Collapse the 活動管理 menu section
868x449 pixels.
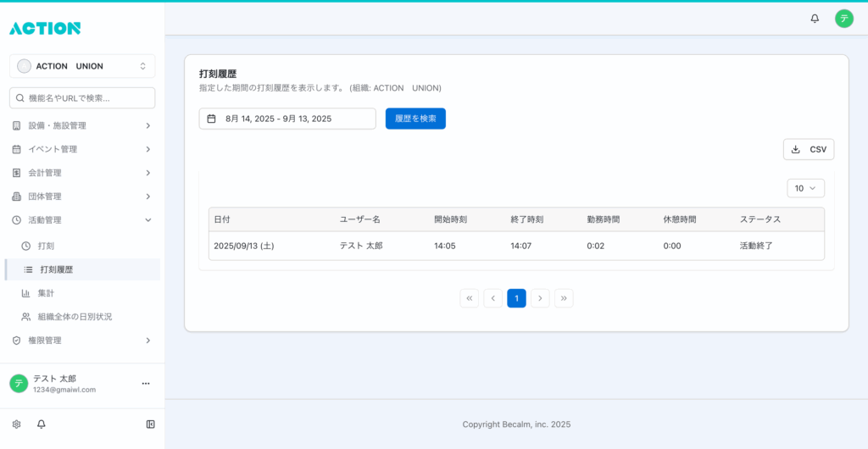(x=82, y=220)
